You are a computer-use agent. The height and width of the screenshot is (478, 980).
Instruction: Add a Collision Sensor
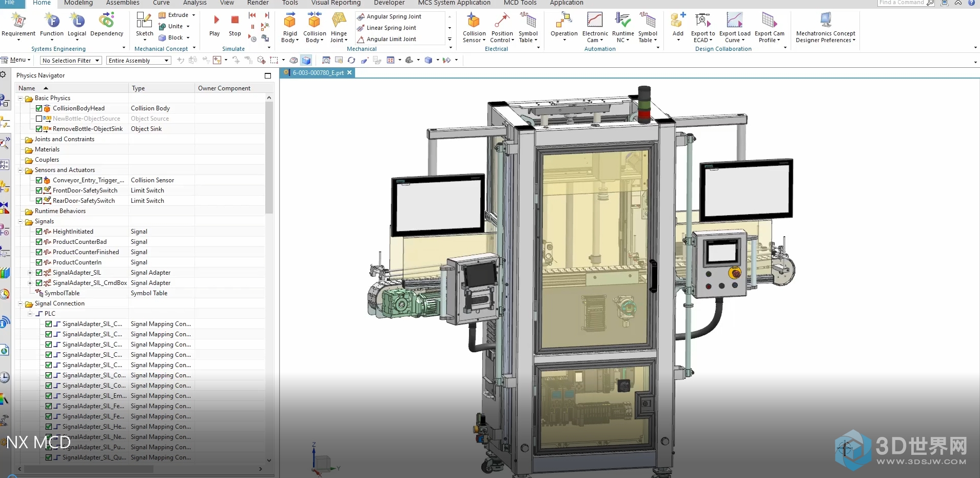click(474, 28)
